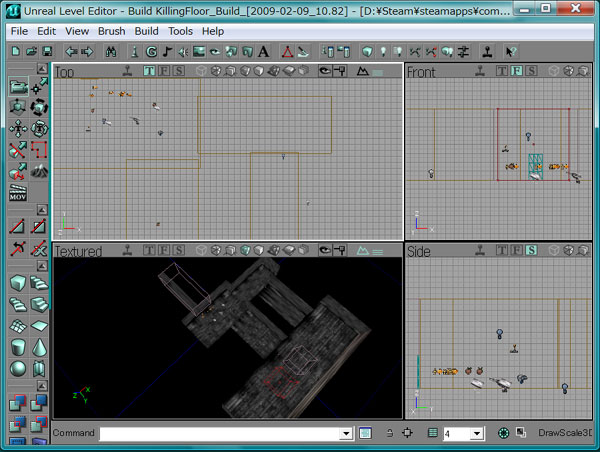
Task: Select the Vertex Editing tool
Action: coord(39,86)
